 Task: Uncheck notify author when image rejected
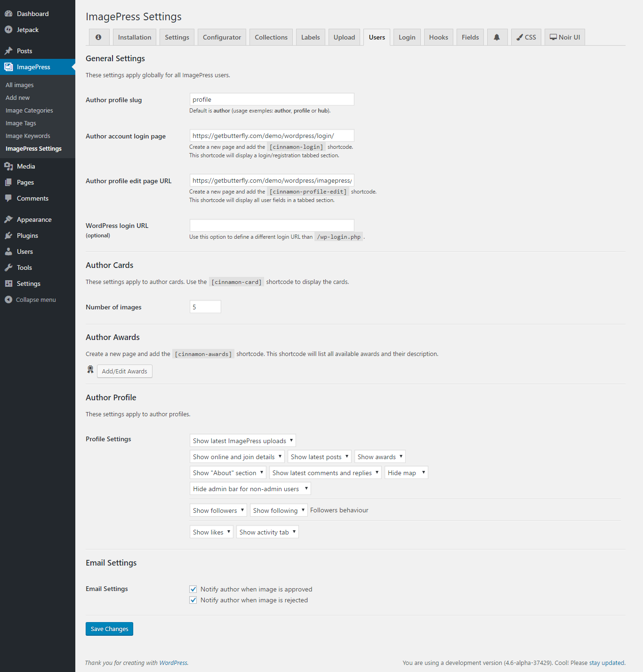coord(193,600)
